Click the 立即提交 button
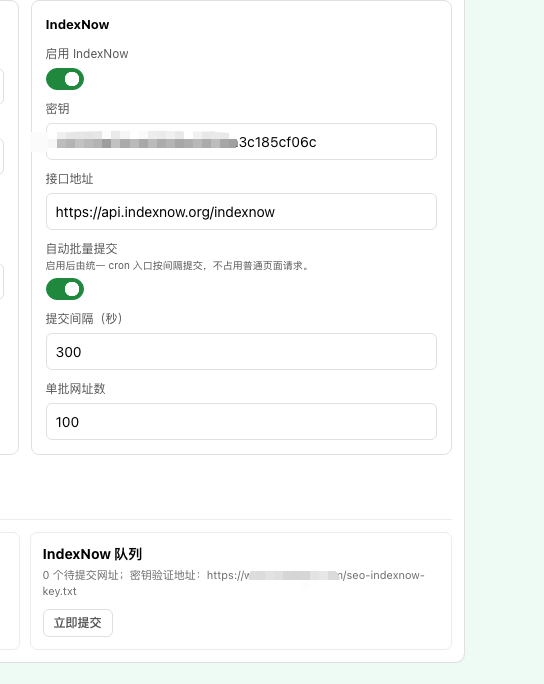Viewport: 544px width, 684px height. [78, 623]
